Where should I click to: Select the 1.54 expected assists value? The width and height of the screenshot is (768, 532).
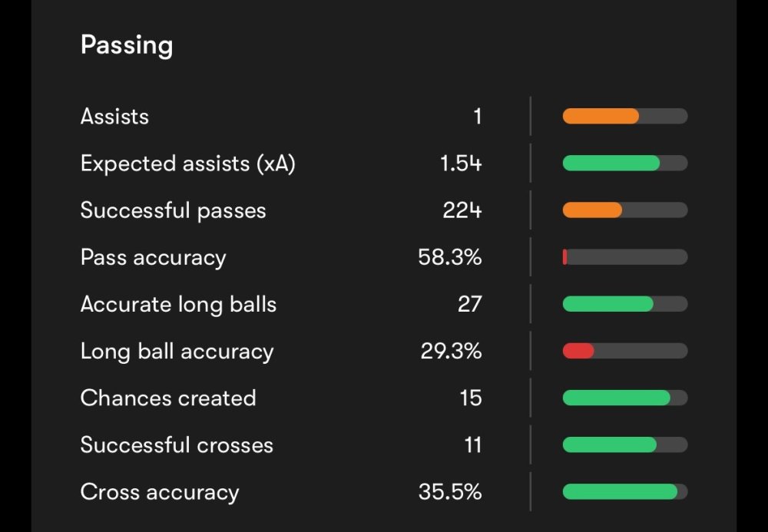coord(461,164)
